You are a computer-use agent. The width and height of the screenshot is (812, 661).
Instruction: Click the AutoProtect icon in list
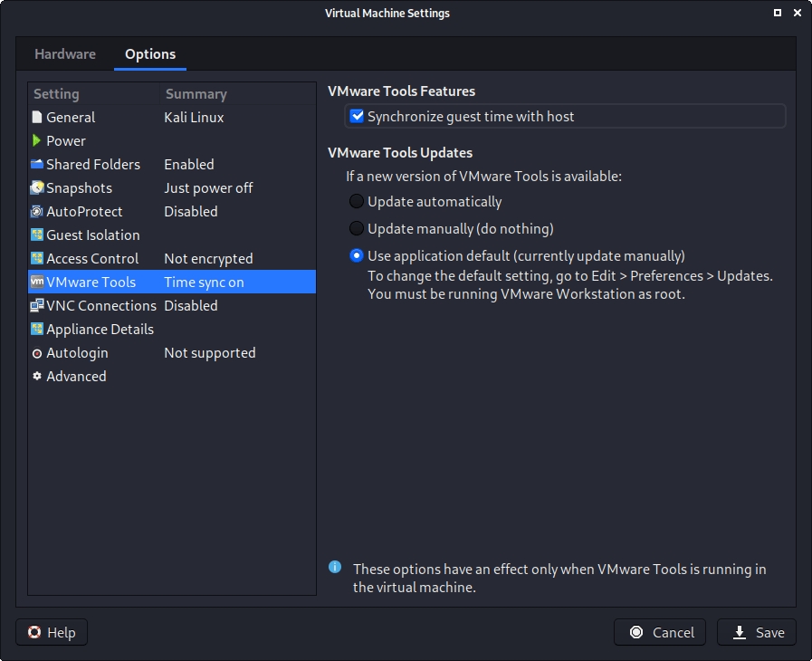click(x=37, y=212)
